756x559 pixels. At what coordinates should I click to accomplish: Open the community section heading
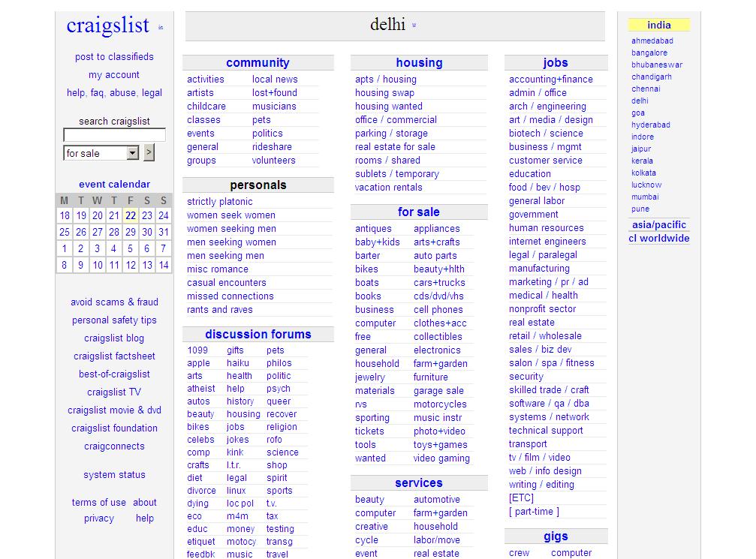[258, 62]
